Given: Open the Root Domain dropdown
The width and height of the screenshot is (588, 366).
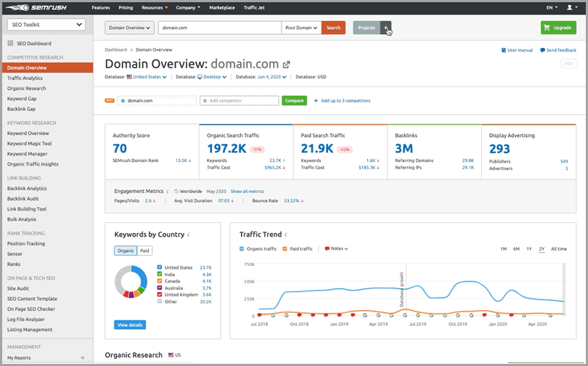Looking at the screenshot, I should [x=301, y=28].
